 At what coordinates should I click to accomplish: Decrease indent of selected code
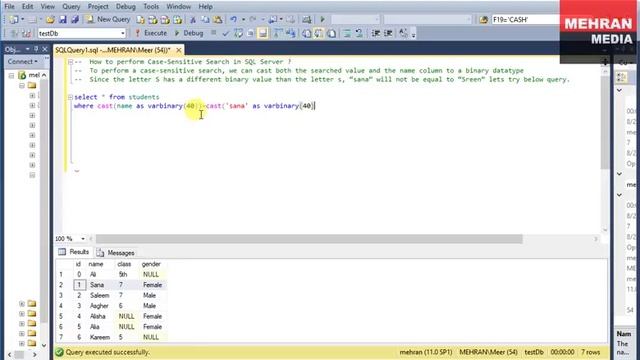click(x=376, y=33)
